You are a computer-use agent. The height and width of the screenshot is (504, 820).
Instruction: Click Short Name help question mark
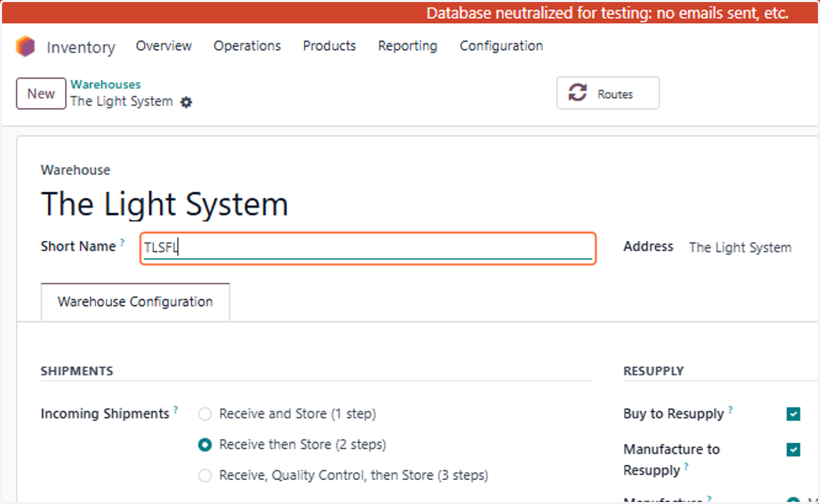coord(123,242)
